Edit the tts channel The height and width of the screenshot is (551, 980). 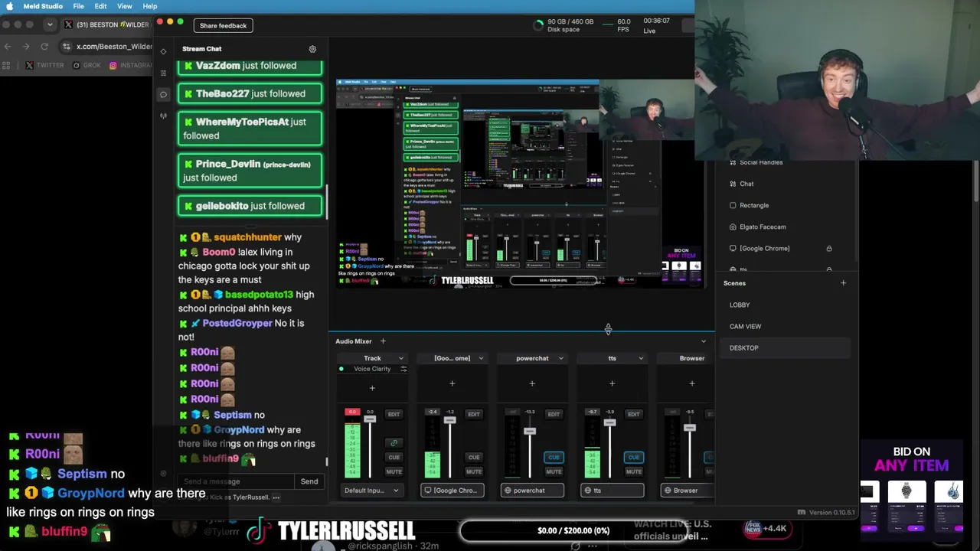pos(633,414)
